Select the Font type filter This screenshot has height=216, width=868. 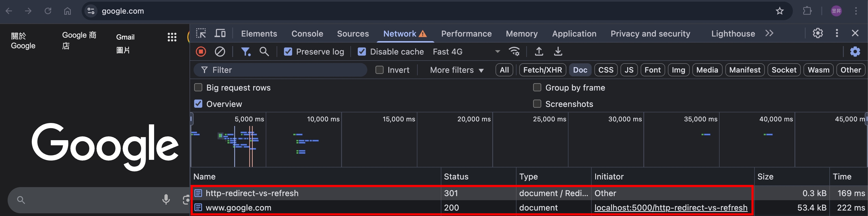[653, 70]
